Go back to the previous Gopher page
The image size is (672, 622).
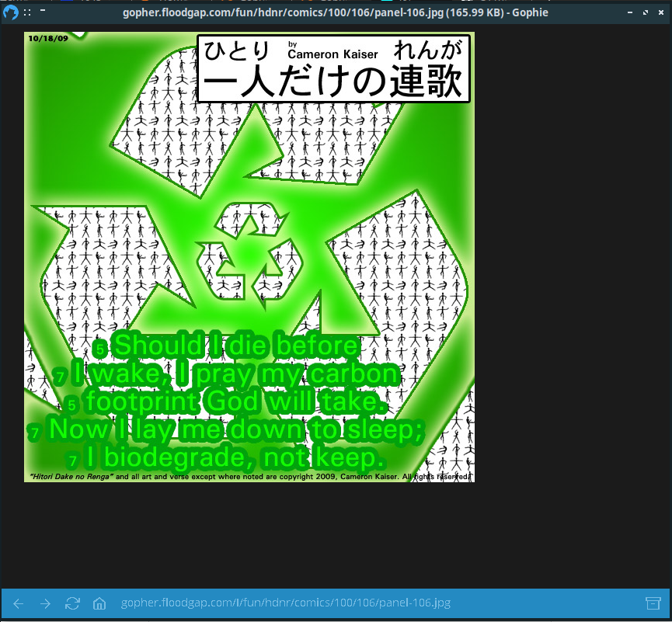pyautogui.click(x=19, y=603)
